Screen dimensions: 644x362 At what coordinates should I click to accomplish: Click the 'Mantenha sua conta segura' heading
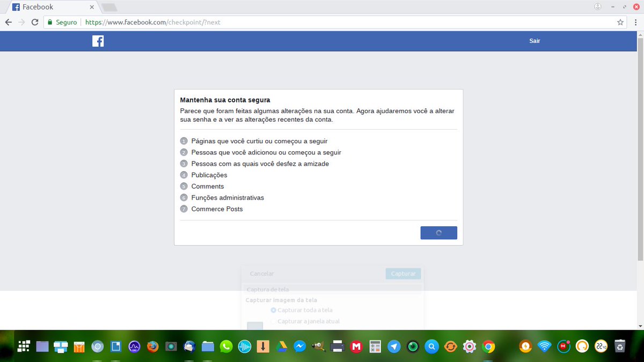225,100
